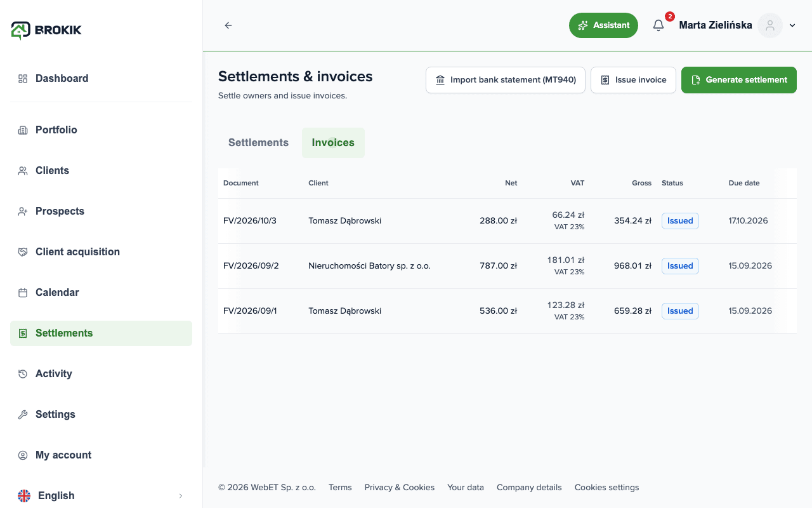Click the Portfolio building icon
812x508 pixels.
tap(23, 130)
